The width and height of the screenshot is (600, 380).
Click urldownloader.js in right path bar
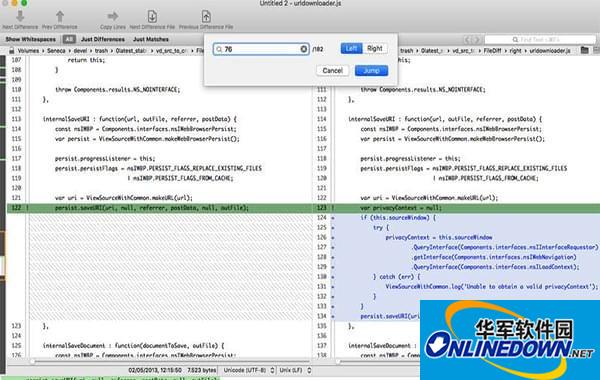pyautogui.click(x=550, y=51)
